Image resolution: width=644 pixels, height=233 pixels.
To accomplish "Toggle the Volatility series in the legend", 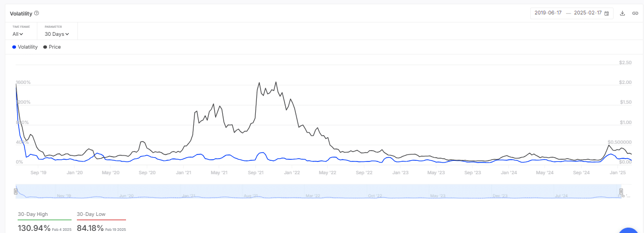I will pyautogui.click(x=25, y=47).
